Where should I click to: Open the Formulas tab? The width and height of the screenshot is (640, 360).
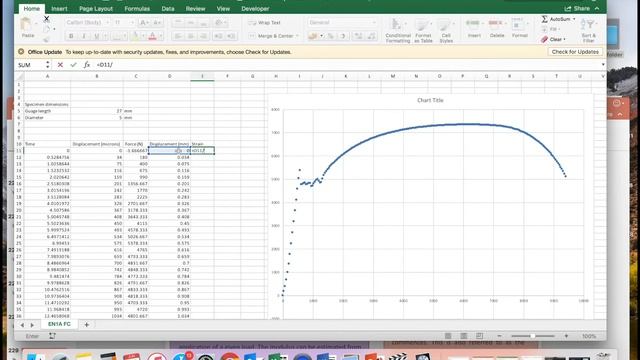pyautogui.click(x=137, y=9)
